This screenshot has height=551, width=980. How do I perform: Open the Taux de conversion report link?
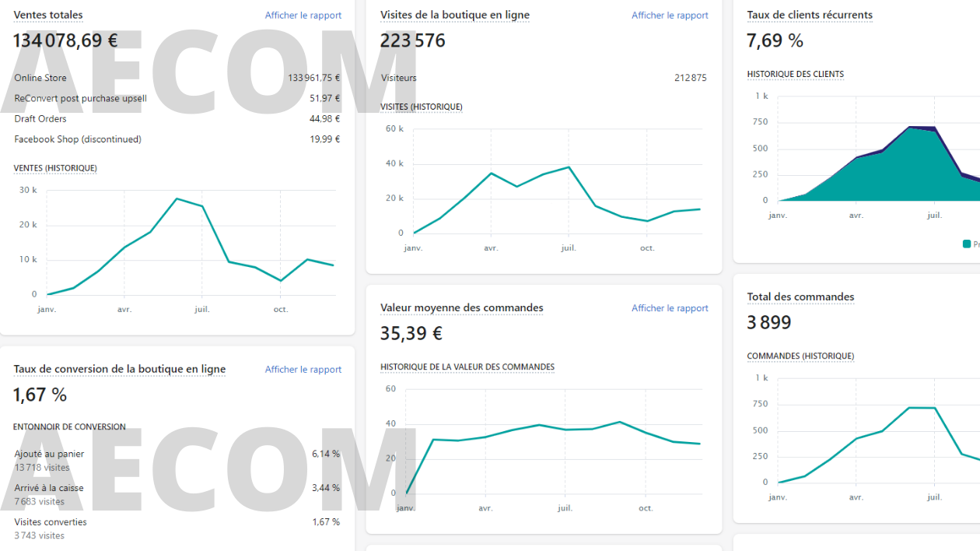tap(303, 370)
